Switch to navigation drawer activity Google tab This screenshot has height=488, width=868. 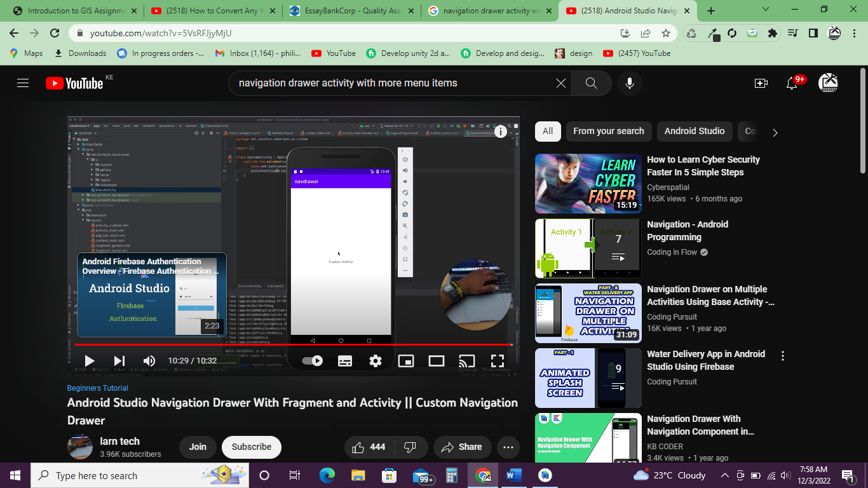tap(491, 11)
